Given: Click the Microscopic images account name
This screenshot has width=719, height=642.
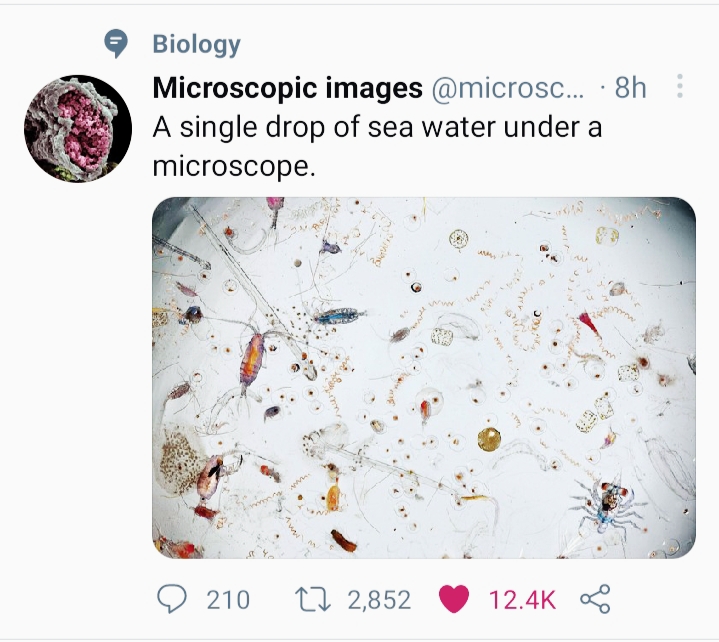Looking at the screenshot, I should coord(287,88).
